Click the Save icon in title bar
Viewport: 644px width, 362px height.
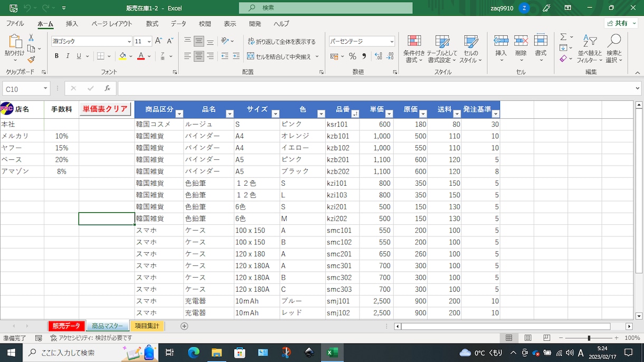coord(14,8)
